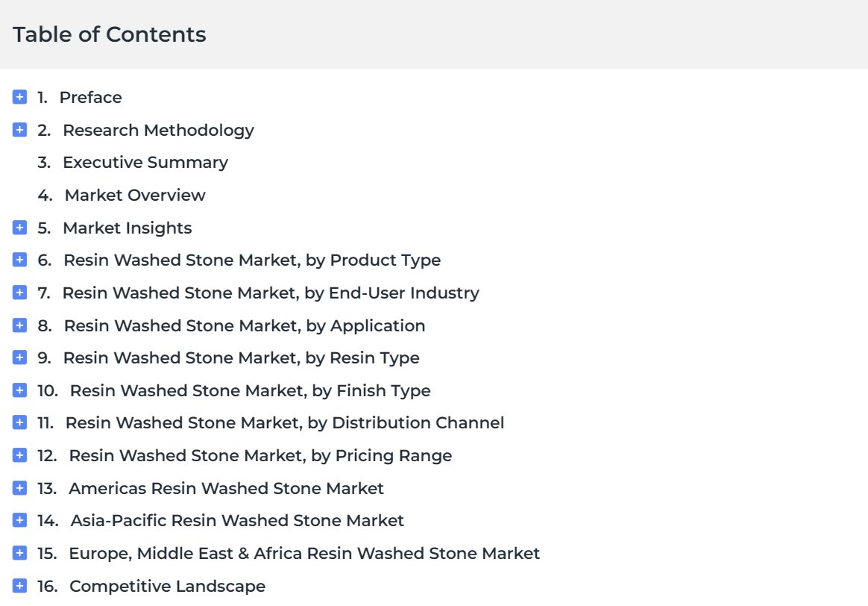Select the Market Overview entry
This screenshot has height=606, width=868.
coord(135,195)
